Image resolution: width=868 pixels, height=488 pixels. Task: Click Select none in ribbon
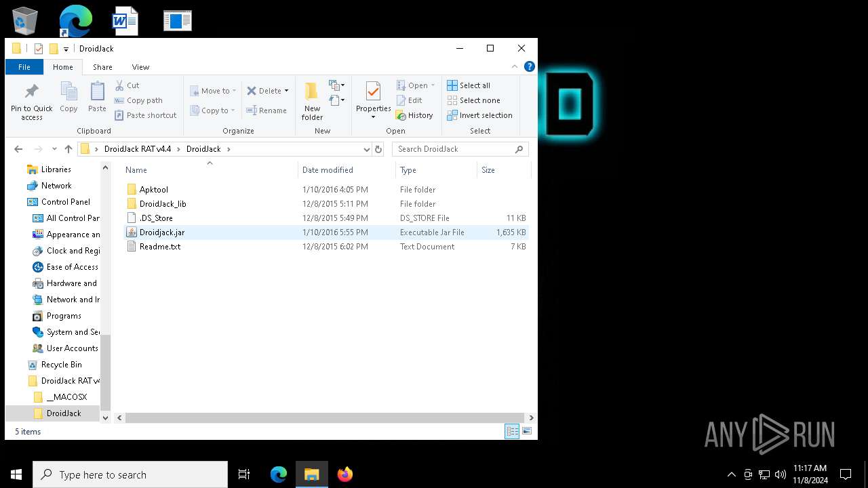click(473, 100)
